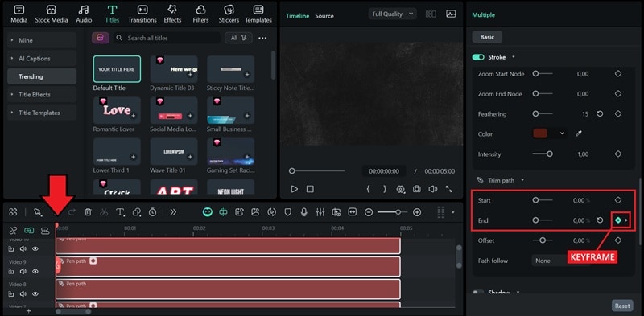Add keyframe for Zoom End Node
The image size is (644, 316).
tap(618, 94)
